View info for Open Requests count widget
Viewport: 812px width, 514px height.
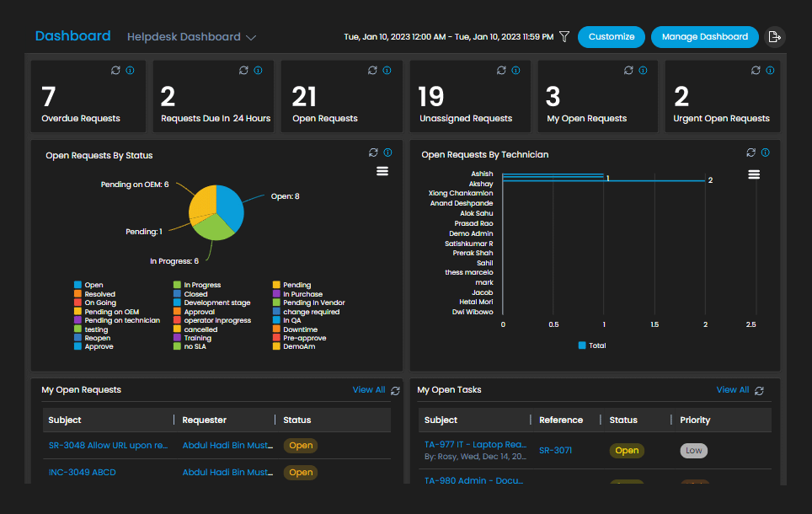pos(387,70)
